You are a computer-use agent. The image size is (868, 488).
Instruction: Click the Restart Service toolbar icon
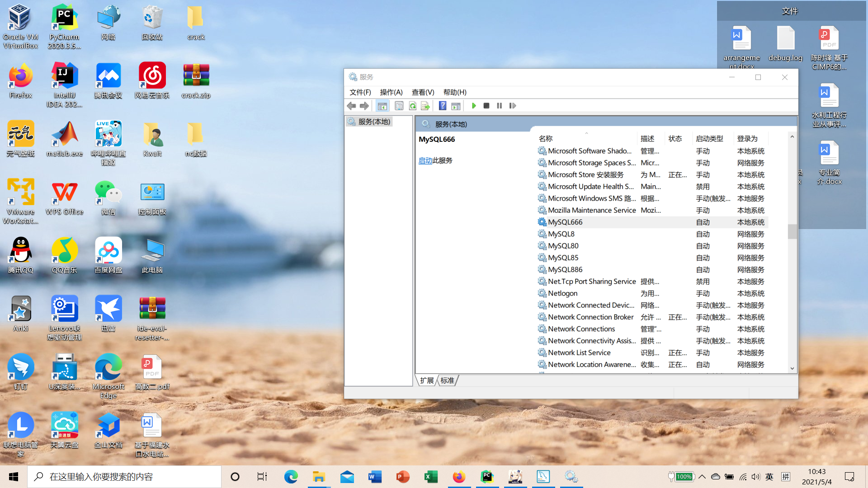click(513, 106)
